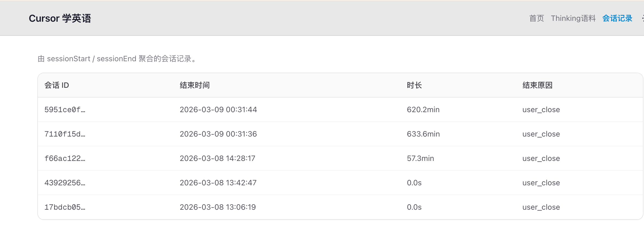
Task: Go to the 首页 nav link
Action: pyautogui.click(x=537, y=18)
